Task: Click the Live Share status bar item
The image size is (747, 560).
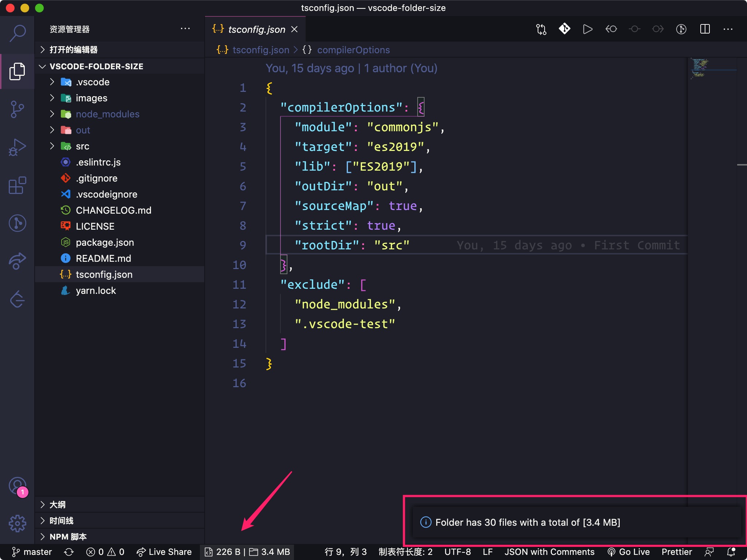Action: click(164, 552)
